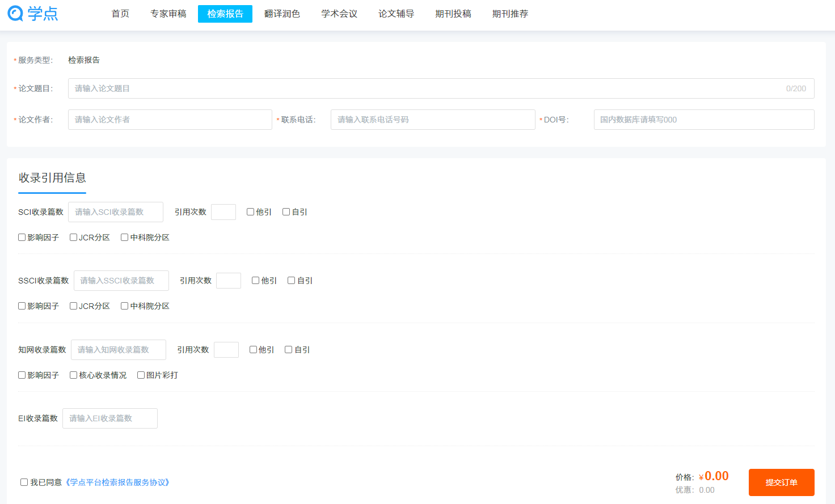The height and width of the screenshot is (504, 835).
Task: Check 他引 in the SSCI row
Action: point(255,281)
